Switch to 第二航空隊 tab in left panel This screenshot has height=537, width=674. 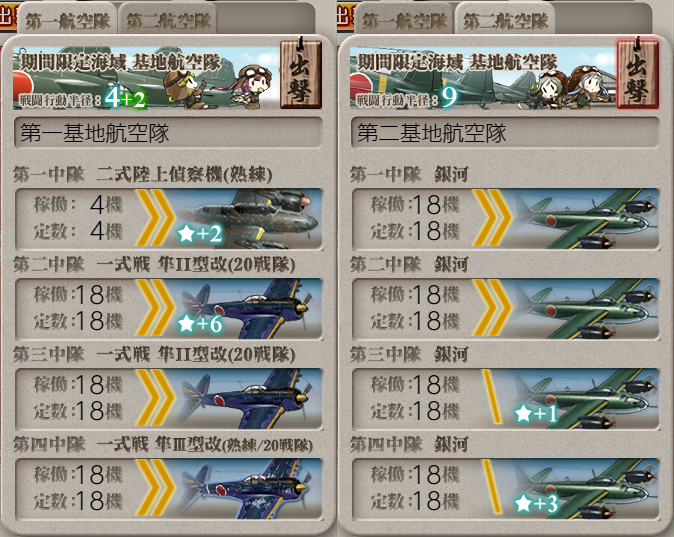tap(168, 21)
